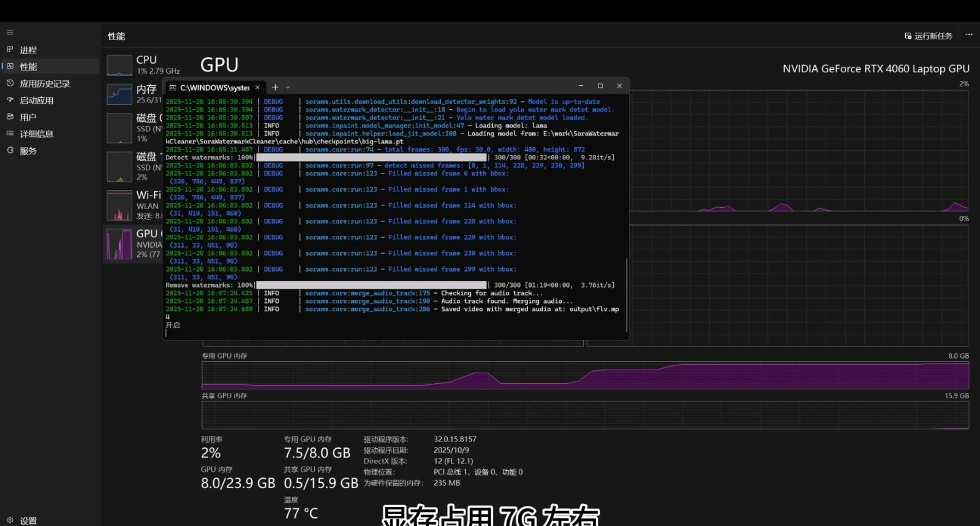Add a new terminal tab with plus
980x526 pixels.
[275, 87]
